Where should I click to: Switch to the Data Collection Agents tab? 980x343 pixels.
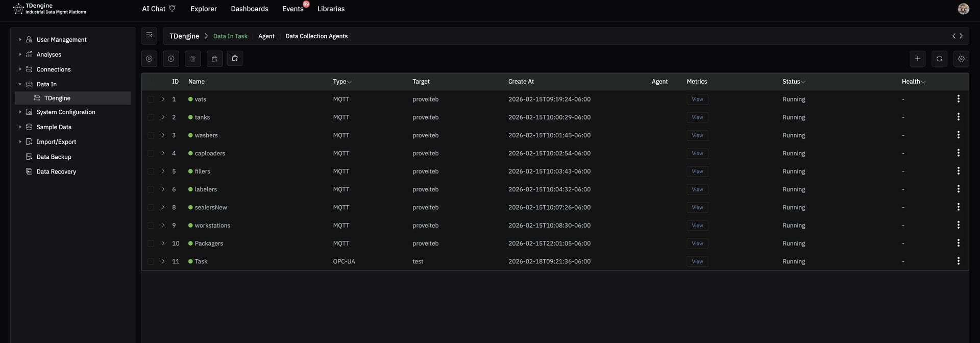coord(316,36)
